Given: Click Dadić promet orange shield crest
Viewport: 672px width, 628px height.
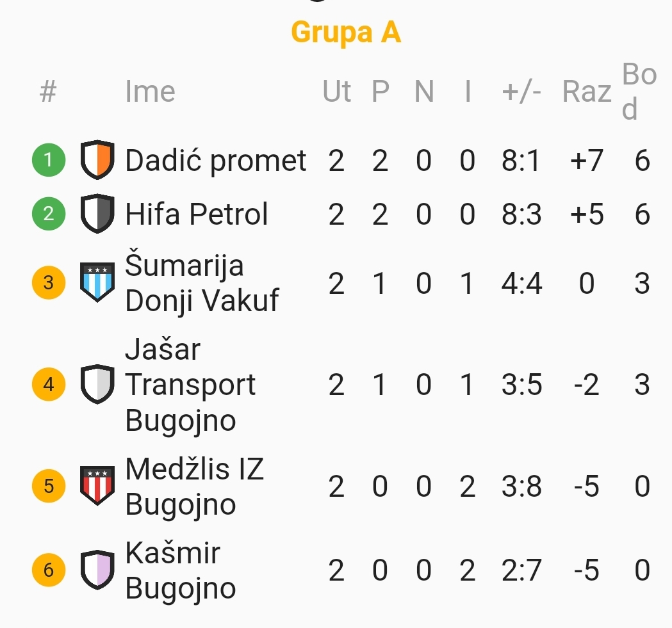Looking at the screenshot, I should coord(97,160).
